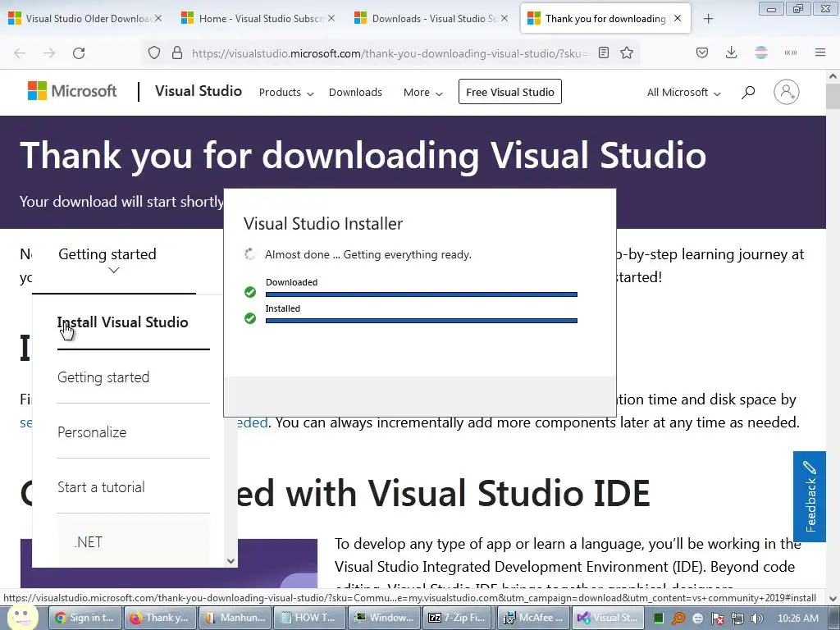Click the extension icon beside the hamburger menu
The height and width of the screenshot is (630, 840).
791,52
